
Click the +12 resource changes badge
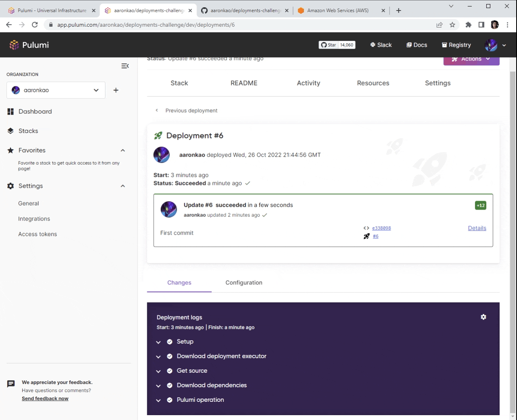tap(481, 205)
